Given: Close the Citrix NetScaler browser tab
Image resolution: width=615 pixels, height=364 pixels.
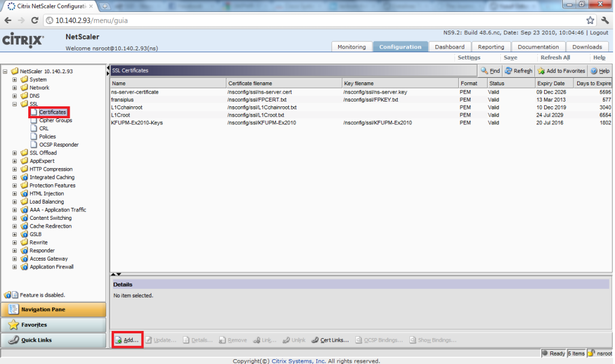Looking at the screenshot, I should coord(91,6).
